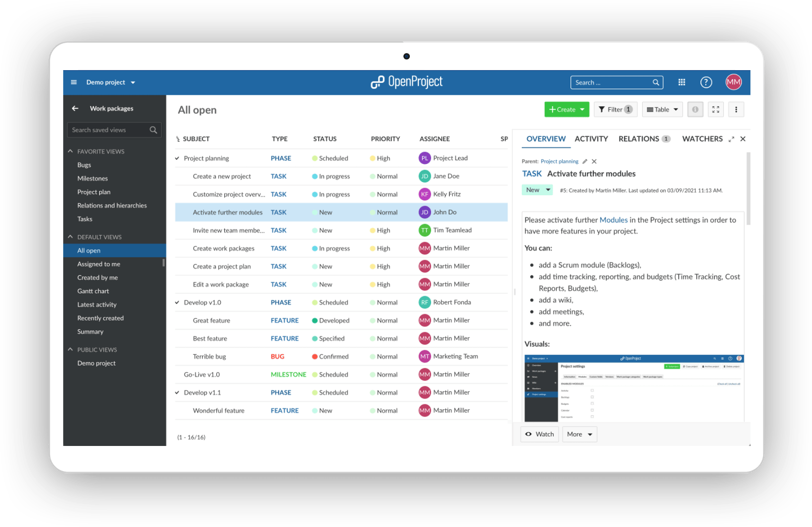Toggle the info details view button
The image size is (812, 527).
pos(695,109)
